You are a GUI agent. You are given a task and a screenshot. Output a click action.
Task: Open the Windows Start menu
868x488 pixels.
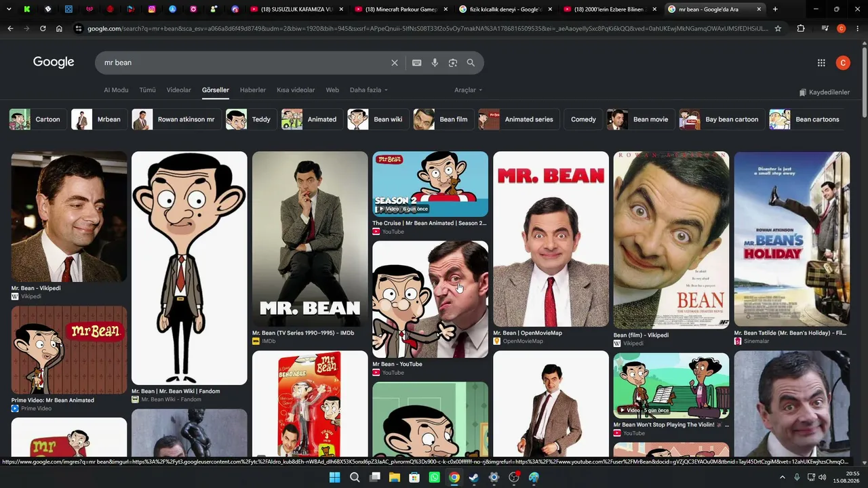(334, 477)
